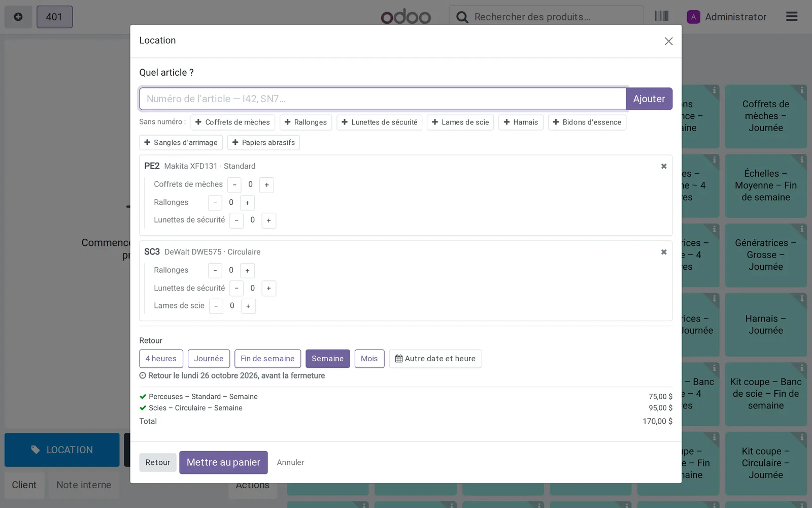Increase Coffrets de mèches quantity for PE2
812x508 pixels.
pyautogui.click(x=267, y=185)
